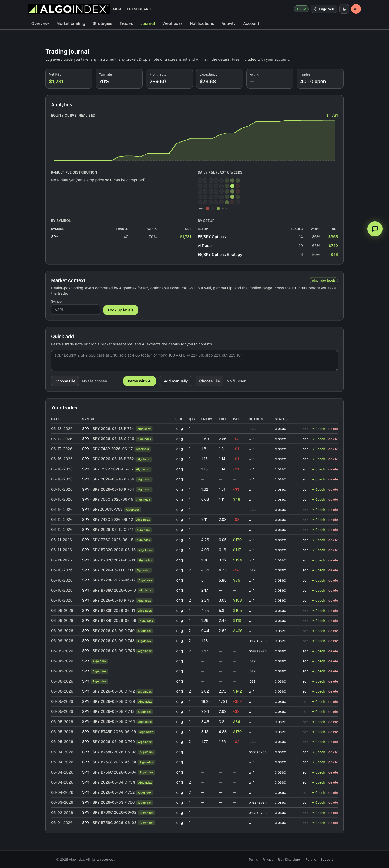Edit the SPY 742C 2026-06-12 trade
Screen dimensions: 389x868
[x=305, y=520]
